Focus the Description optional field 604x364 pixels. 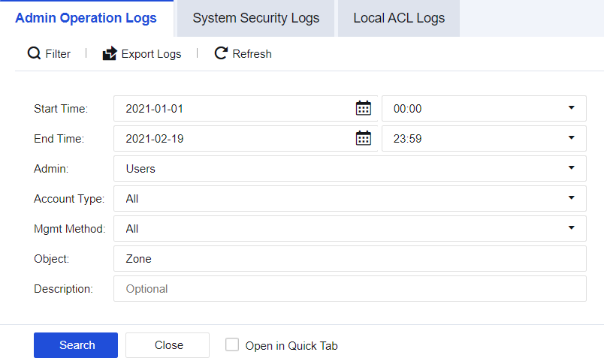coord(349,288)
